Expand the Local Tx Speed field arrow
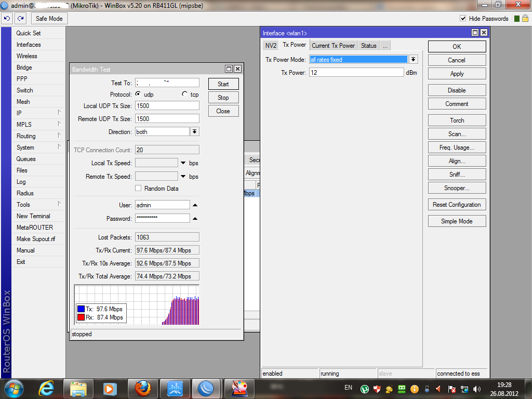Screen dimensions: 532x399 183,163
